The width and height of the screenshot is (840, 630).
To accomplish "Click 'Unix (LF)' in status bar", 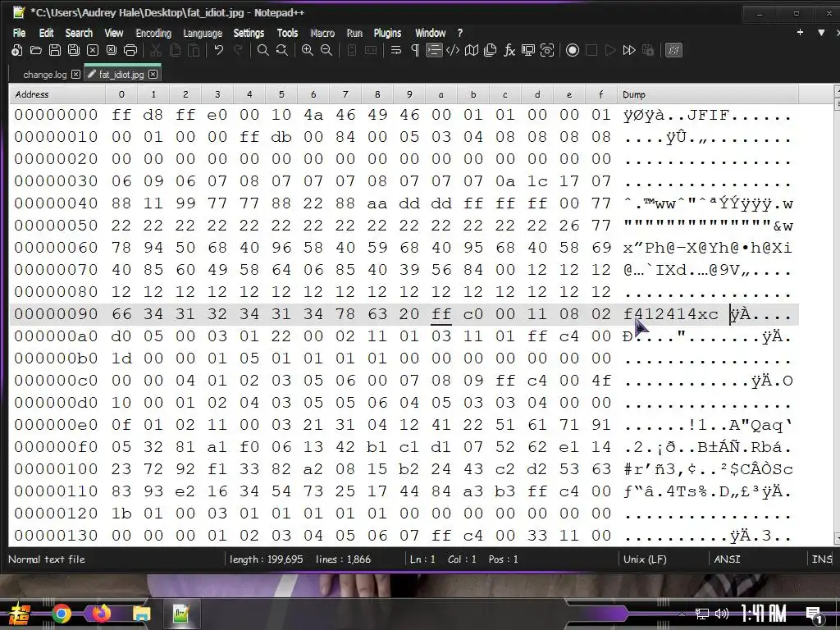I will click(x=645, y=559).
